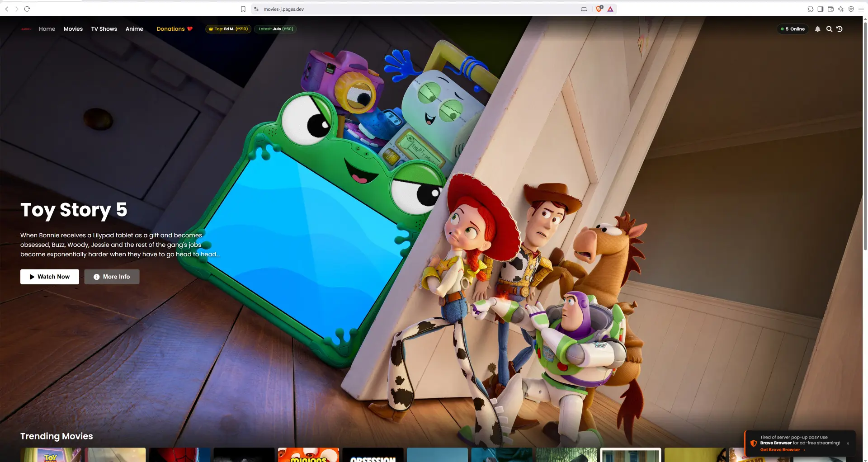Click the install-app icon in the address bar
Viewport: 868px width, 462px height.
coord(584,9)
